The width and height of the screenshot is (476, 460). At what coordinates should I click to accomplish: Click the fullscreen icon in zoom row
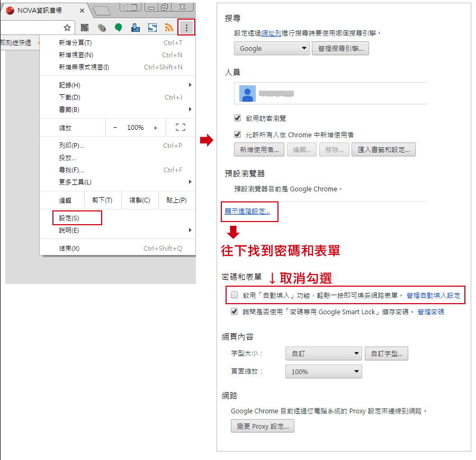[181, 127]
